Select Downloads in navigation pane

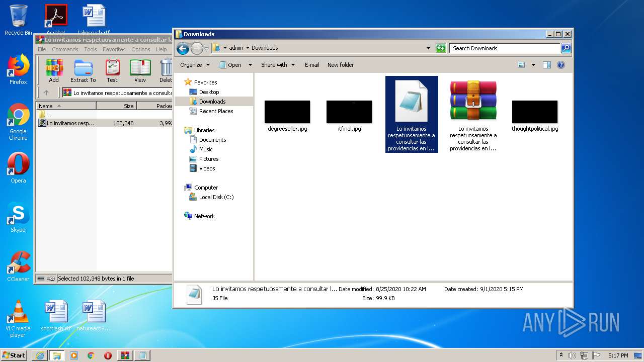[212, 102]
